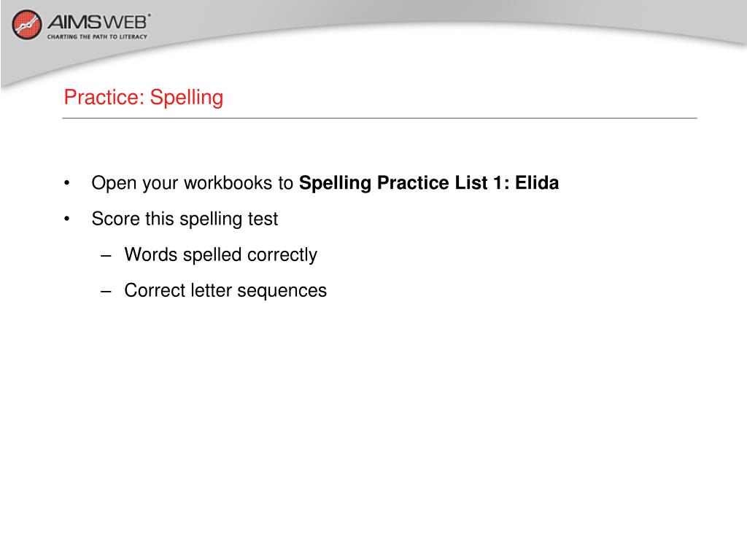This screenshot has width=747, height=560.
Task: Select bold text 'Spelling Practice List 1:'
Action: coord(404,183)
